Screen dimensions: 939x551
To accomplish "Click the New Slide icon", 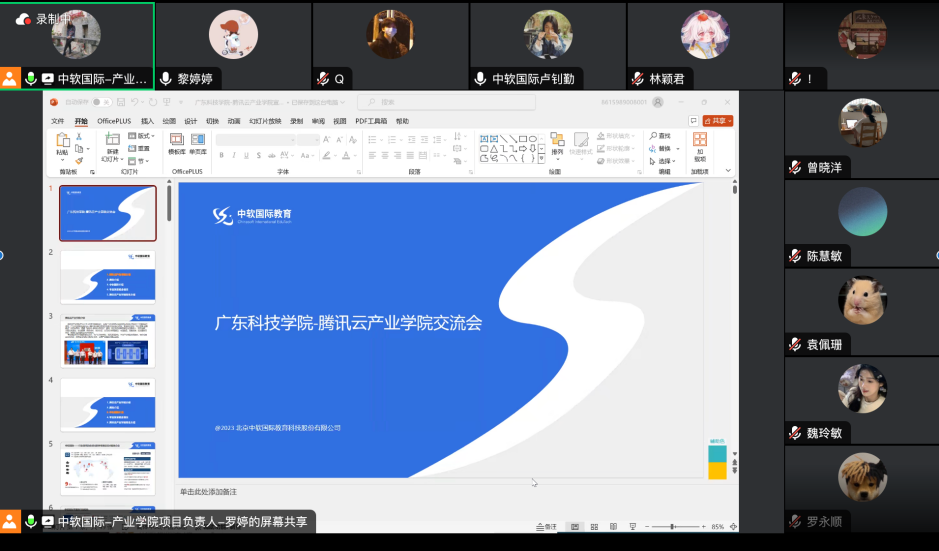I will click(113, 140).
